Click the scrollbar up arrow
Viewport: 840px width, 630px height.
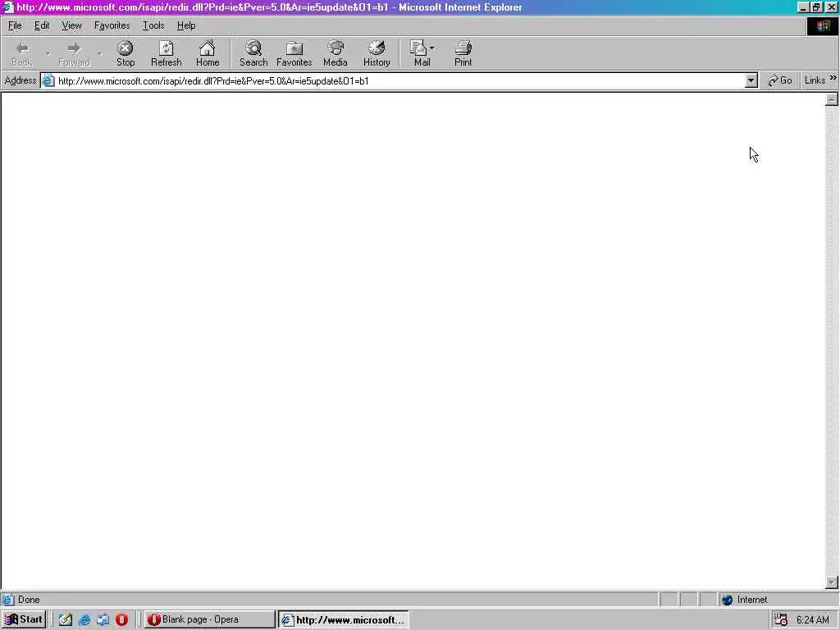pyautogui.click(x=832, y=99)
